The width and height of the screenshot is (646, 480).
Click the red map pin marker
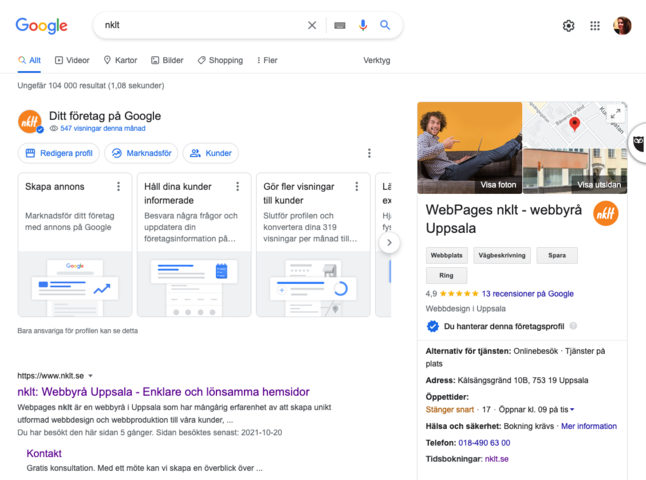pos(574,124)
